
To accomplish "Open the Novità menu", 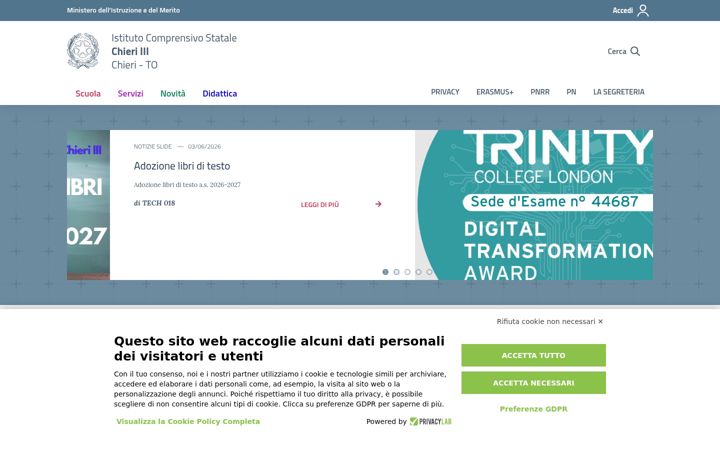I will [x=173, y=93].
